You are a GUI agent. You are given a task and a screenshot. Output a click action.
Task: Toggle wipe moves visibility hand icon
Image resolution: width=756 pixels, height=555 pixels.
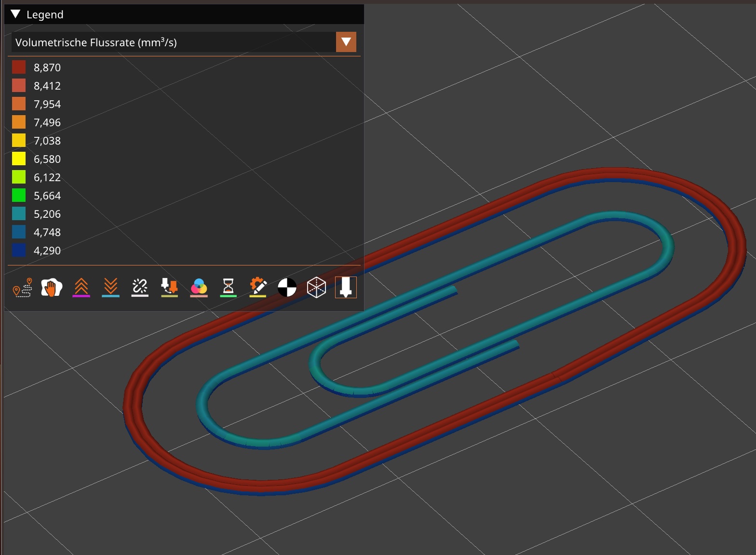[x=52, y=288]
